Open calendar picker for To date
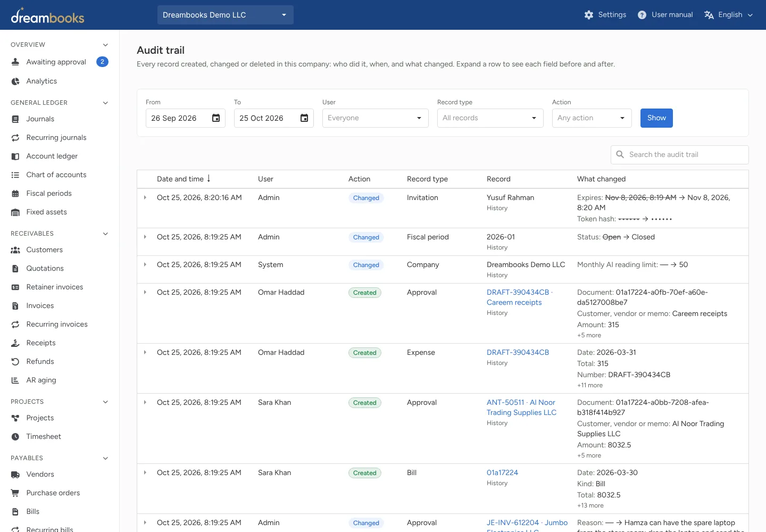766x532 pixels. point(304,118)
